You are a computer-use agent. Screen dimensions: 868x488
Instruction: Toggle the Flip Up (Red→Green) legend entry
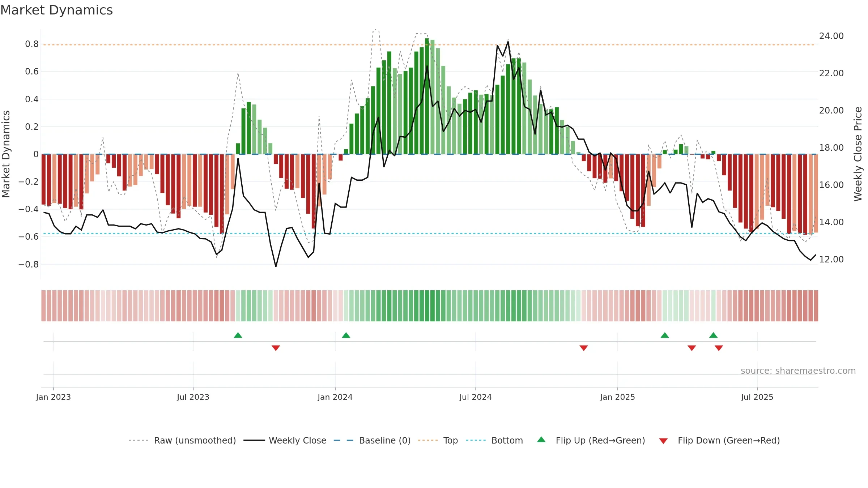(x=591, y=440)
